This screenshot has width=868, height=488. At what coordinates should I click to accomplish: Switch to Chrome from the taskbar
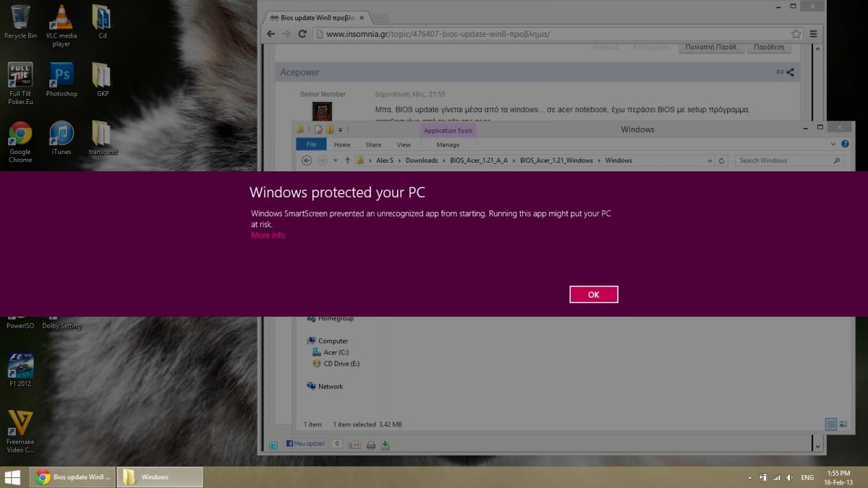[72, 477]
